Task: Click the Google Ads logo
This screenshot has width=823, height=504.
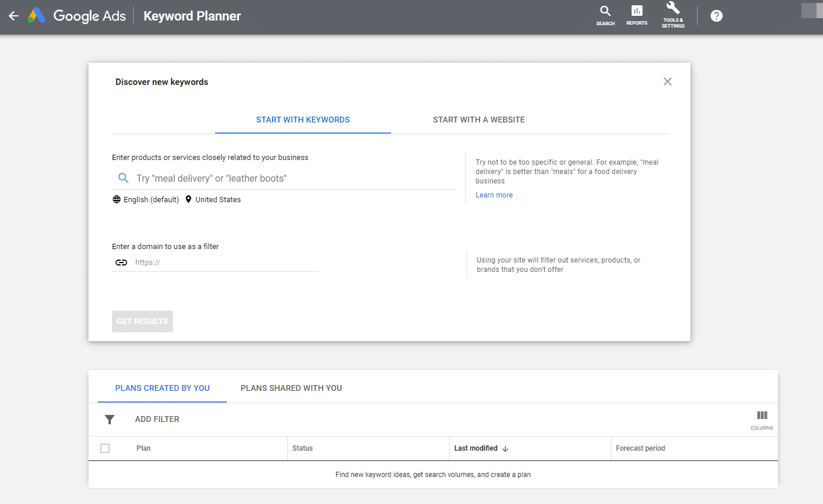Action: (x=37, y=16)
